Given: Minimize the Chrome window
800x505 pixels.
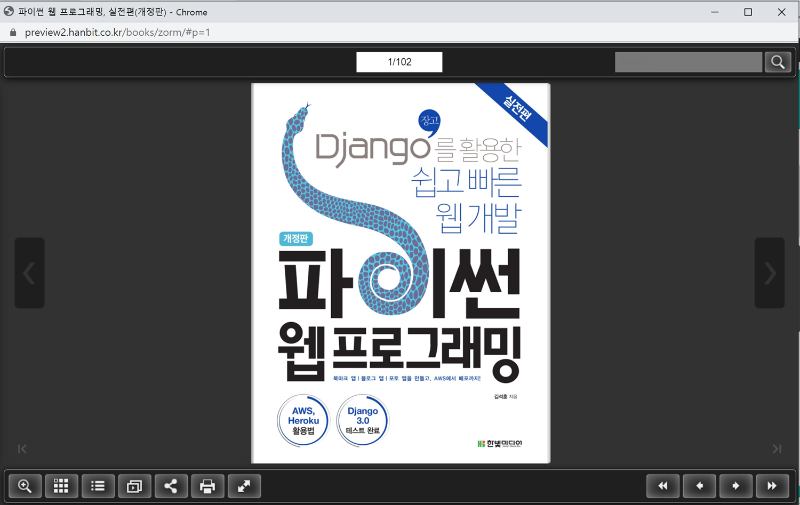Looking at the screenshot, I should (715, 12).
